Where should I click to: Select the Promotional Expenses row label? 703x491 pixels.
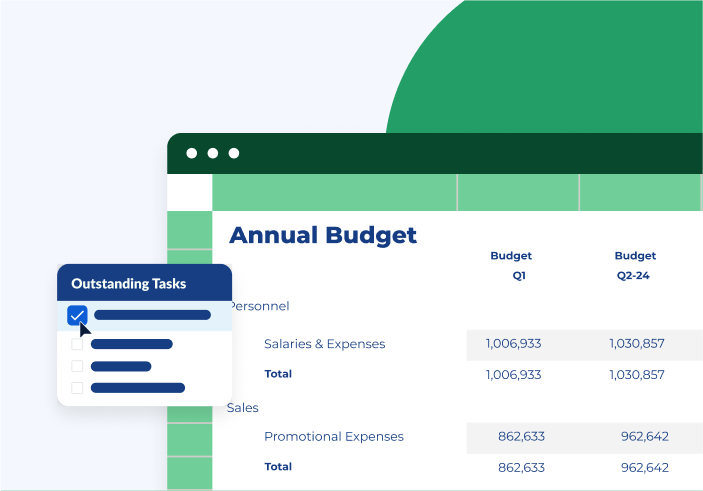334,437
